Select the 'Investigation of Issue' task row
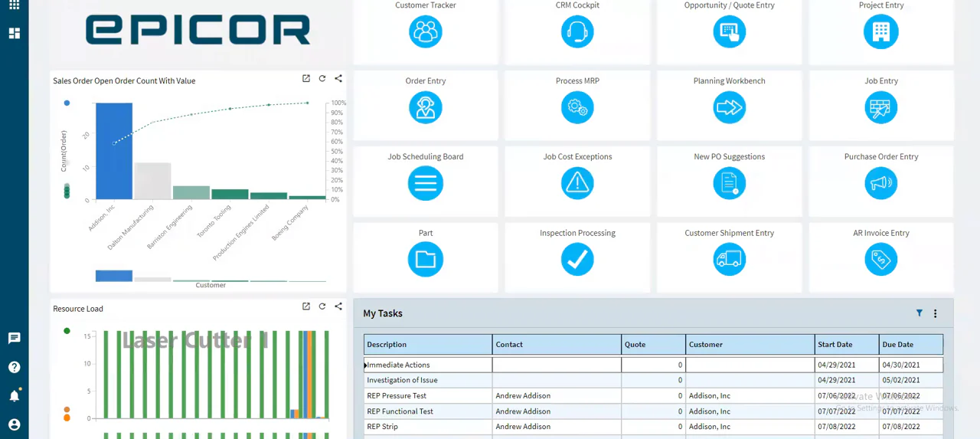Image resolution: width=980 pixels, height=439 pixels. (653, 380)
